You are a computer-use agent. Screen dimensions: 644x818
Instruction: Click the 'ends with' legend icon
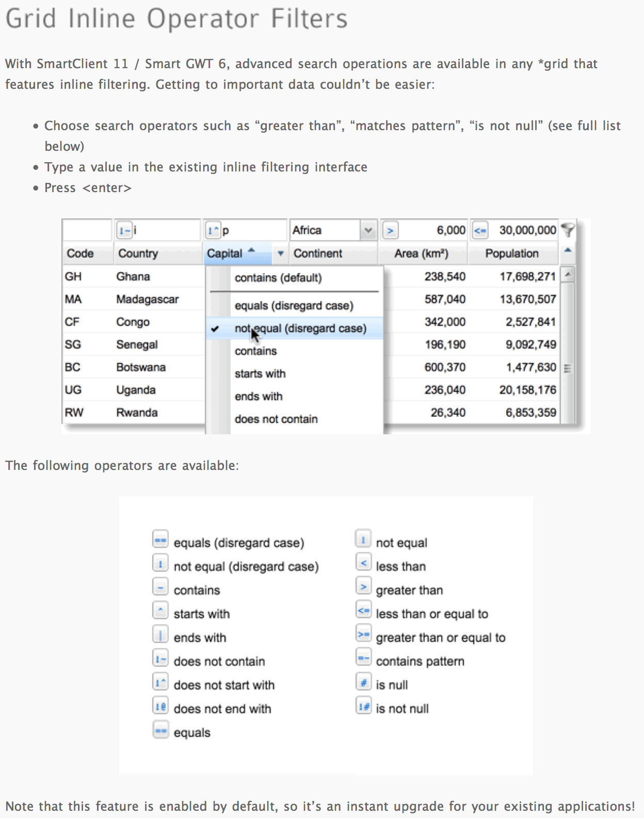[160, 635]
